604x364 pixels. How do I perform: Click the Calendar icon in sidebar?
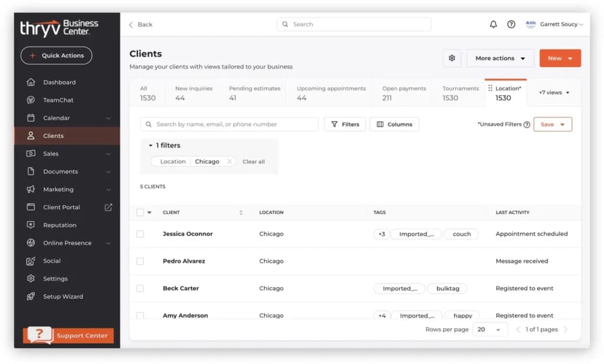(31, 118)
